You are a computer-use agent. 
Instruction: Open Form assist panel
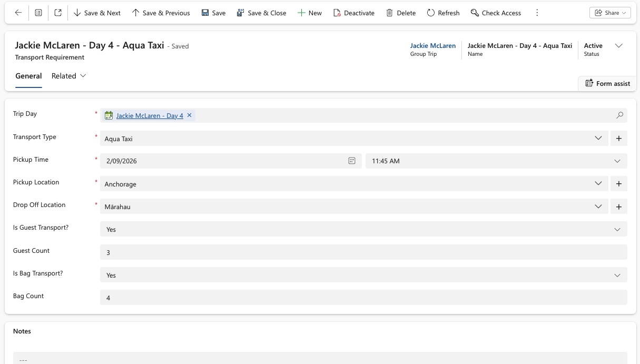pyautogui.click(x=608, y=83)
